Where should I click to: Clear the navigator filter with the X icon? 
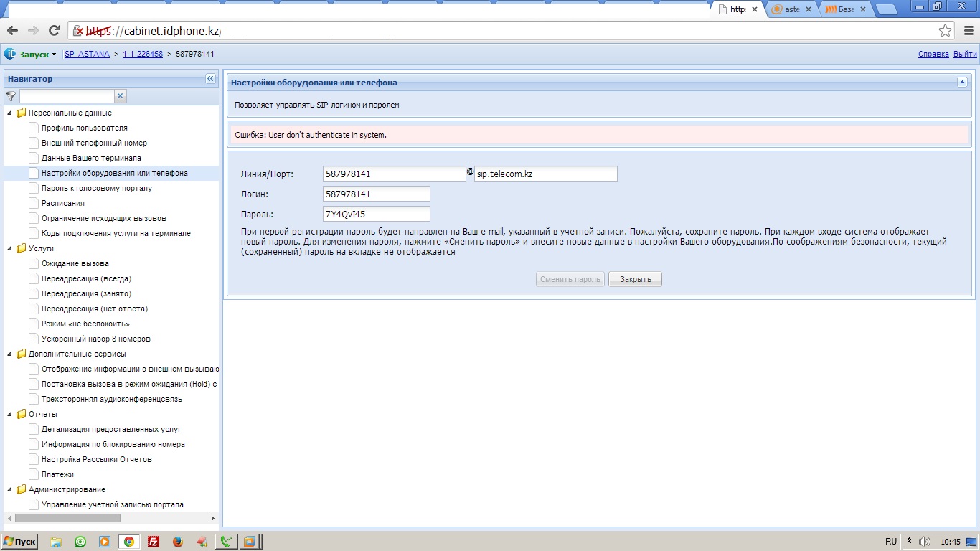121,96
